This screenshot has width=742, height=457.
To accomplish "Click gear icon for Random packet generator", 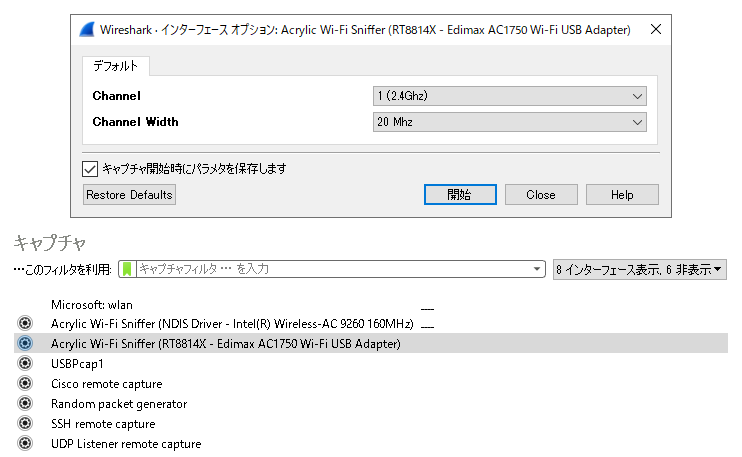I will tap(25, 403).
